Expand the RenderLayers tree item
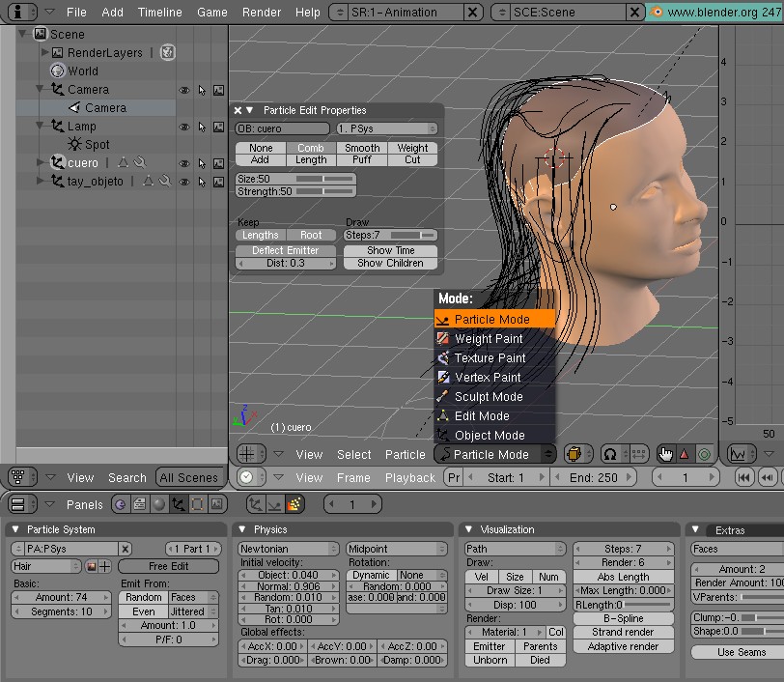This screenshot has height=682, width=784. coord(44,53)
